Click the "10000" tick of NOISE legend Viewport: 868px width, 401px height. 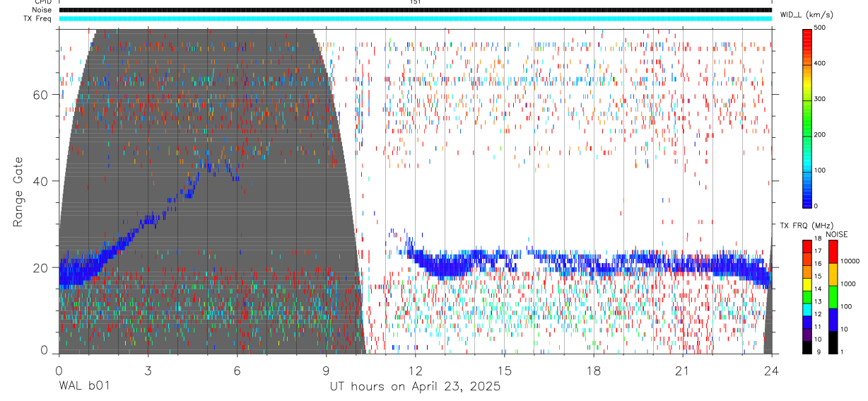click(850, 261)
